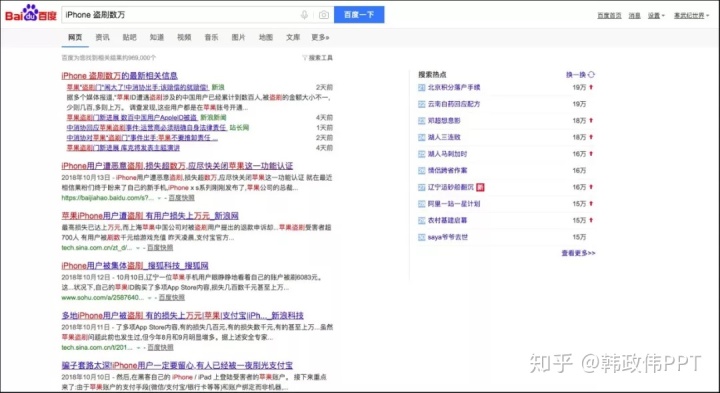The width and height of the screenshot is (720, 393).
Task: Open hot search 阿里一站一星计划
Action: pos(454,204)
